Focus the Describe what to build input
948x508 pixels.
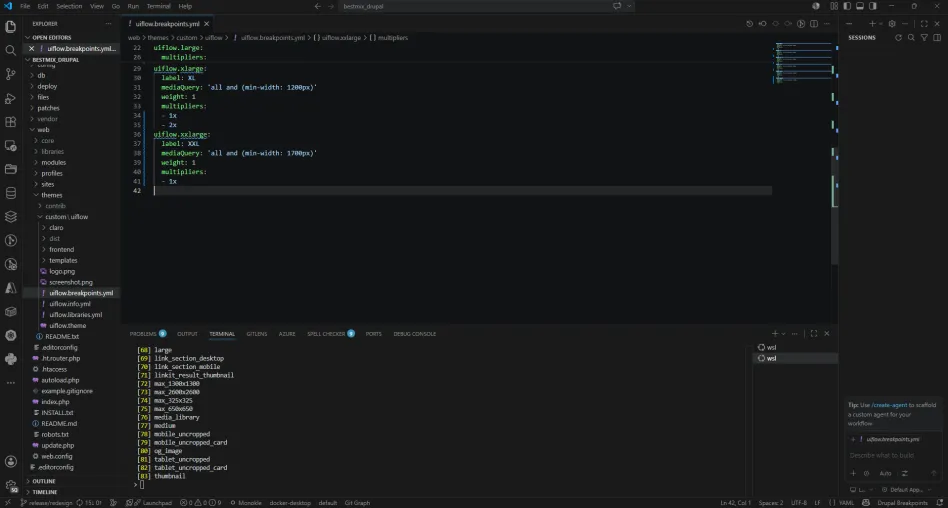click(x=894, y=455)
